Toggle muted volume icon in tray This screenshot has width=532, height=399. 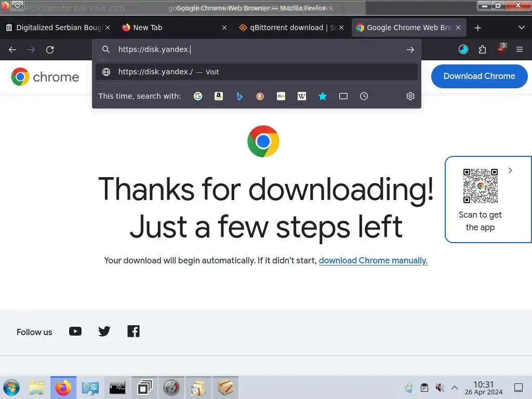[x=440, y=388]
